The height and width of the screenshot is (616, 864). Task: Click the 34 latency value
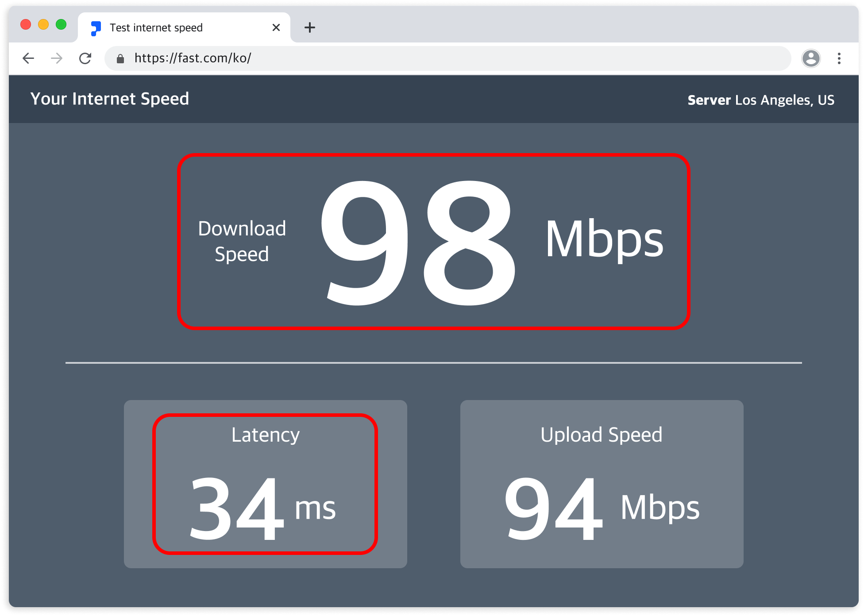[x=237, y=509]
